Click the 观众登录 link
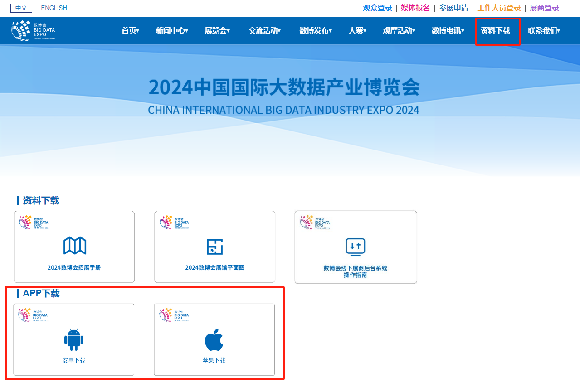580x392 pixels. click(x=377, y=8)
